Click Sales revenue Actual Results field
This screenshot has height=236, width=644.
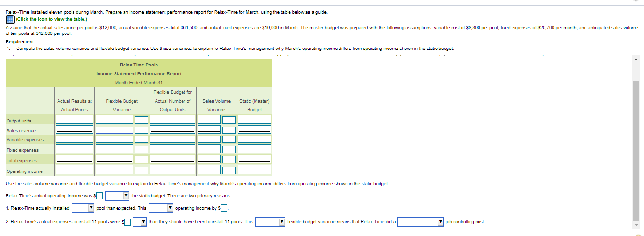[74, 130]
